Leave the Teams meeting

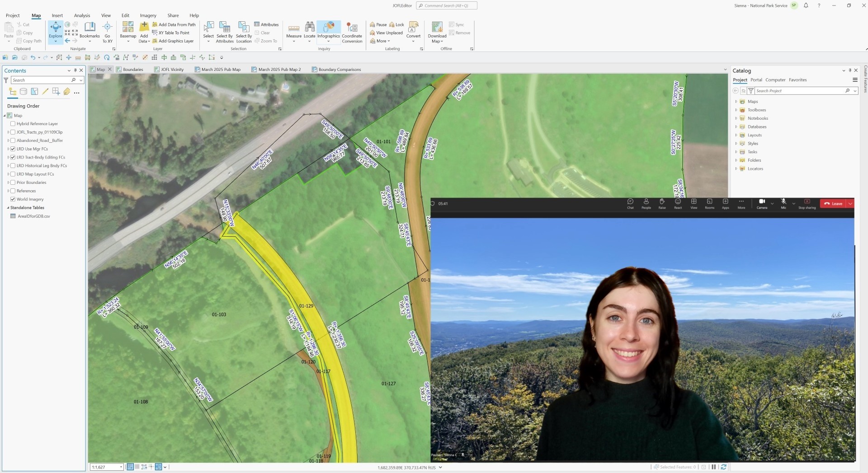pos(833,204)
